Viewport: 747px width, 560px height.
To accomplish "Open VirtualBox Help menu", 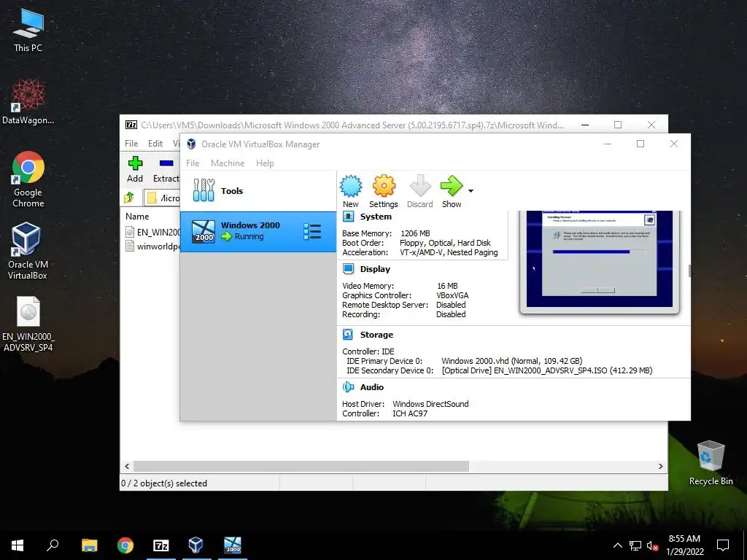I will (x=265, y=163).
